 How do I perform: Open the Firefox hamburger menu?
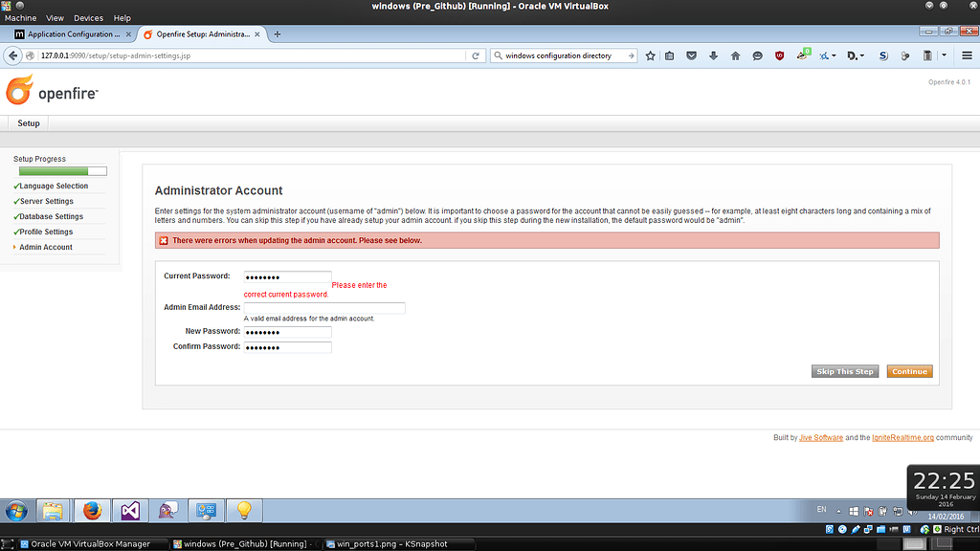coord(966,55)
